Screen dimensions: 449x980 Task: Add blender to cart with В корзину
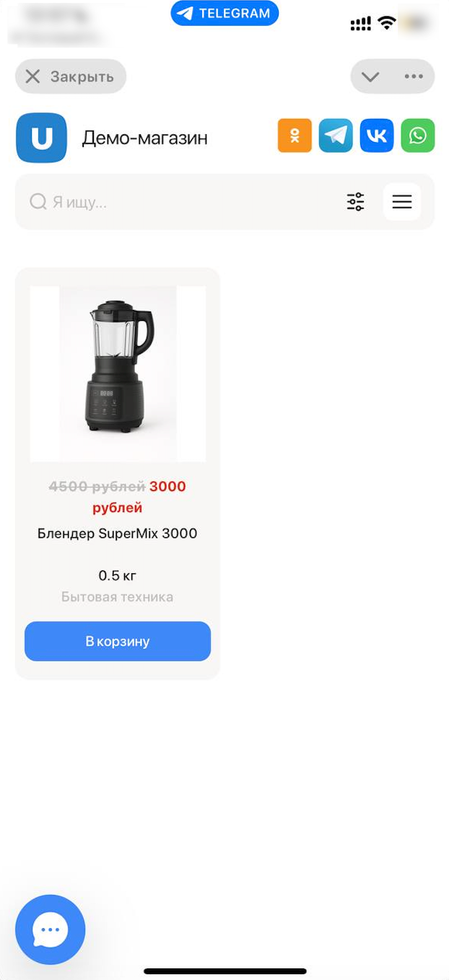pyautogui.click(x=118, y=641)
